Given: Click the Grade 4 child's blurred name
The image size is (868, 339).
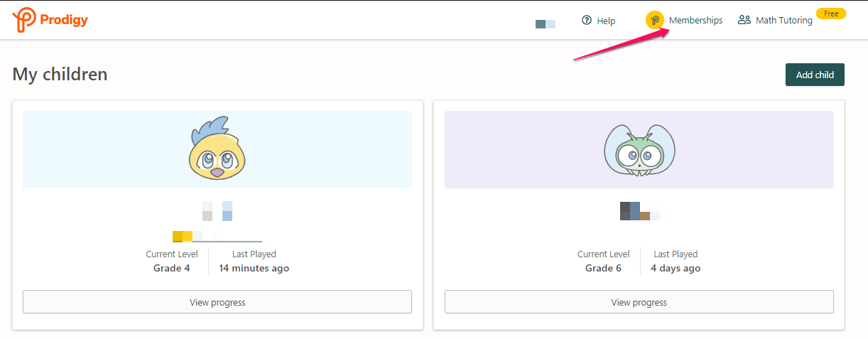Looking at the screenshot, I should coord(217,211).
